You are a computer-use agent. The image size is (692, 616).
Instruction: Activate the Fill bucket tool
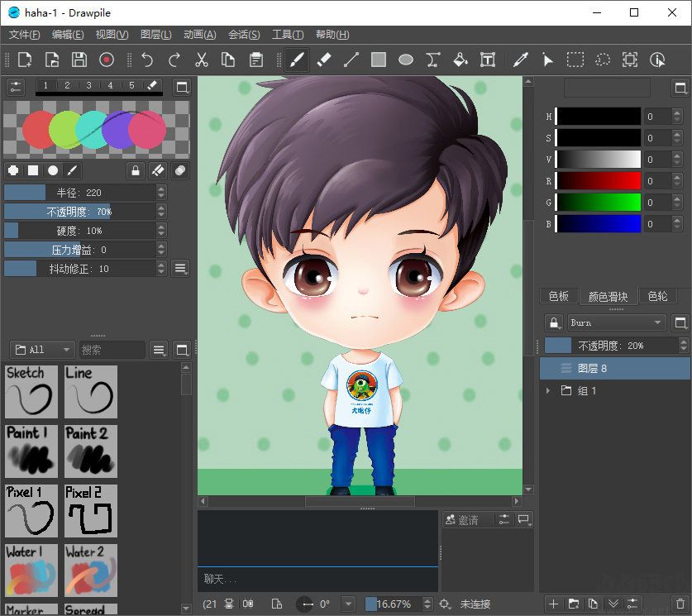pos(461,60)
